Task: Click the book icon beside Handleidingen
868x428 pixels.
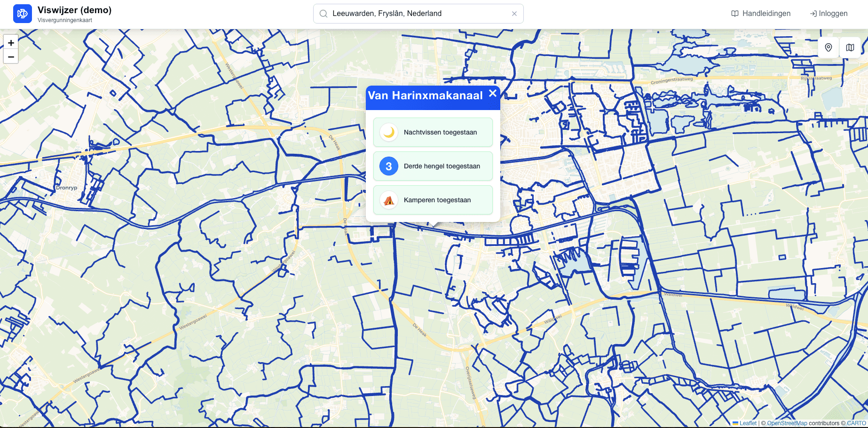Action: (x=734, y=13)
